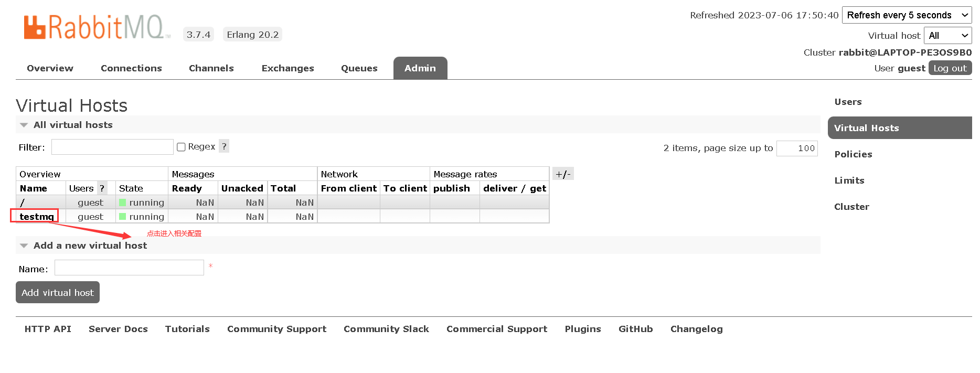This screenshot has width=980, height=373.
Task: Sort by the Unacked messages column
Action: [242, 188]
